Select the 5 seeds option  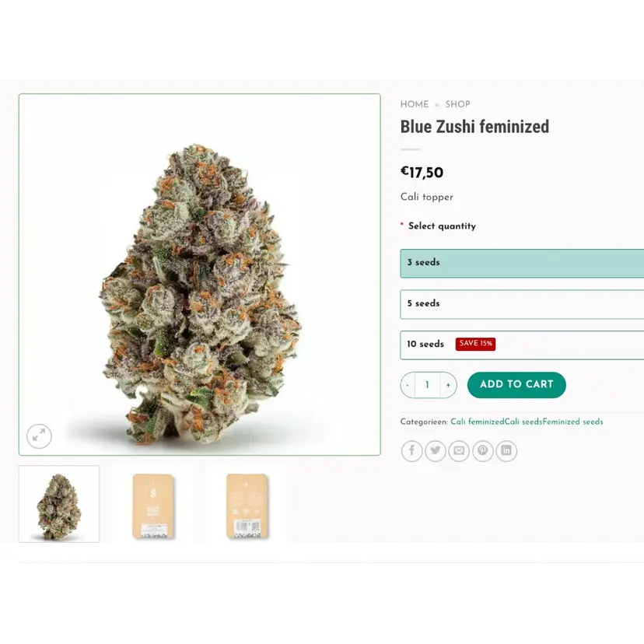522,304
